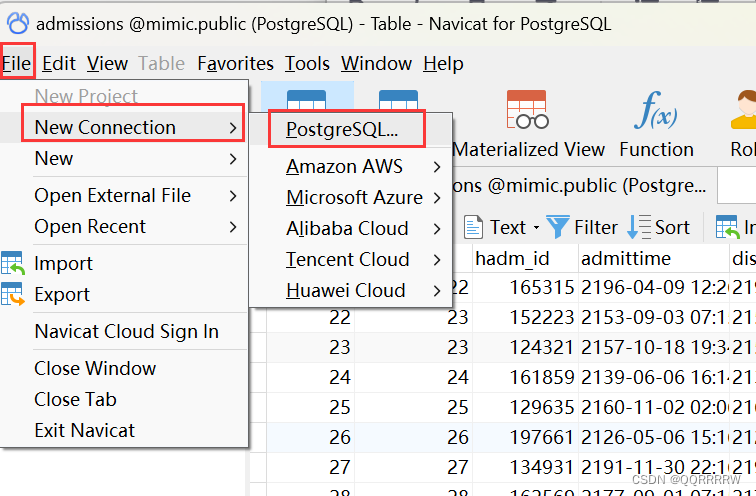Click cell with hadm_id 152223

[x=525, y=318]
